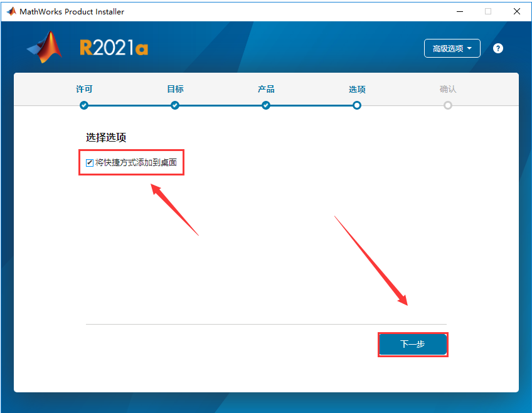Screen dimensions: 532x413
Task: Select the 产品 step label
Action: [x=266, y=89]
